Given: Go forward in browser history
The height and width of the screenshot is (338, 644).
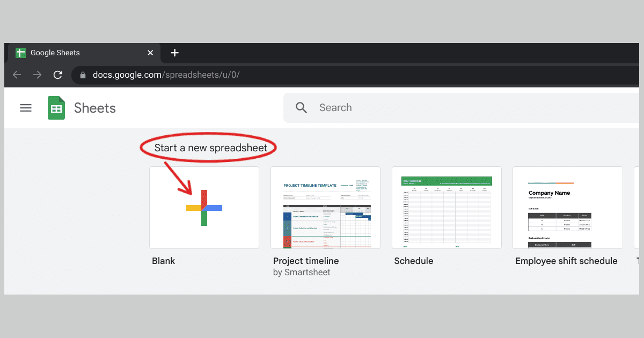Looking at the screenshot, I should coord(37,75).
